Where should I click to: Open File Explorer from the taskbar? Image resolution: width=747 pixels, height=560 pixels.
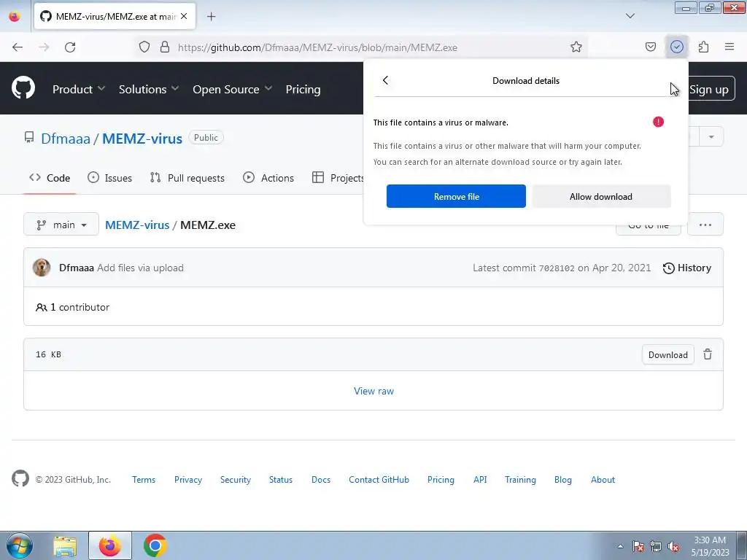point(65,546)
